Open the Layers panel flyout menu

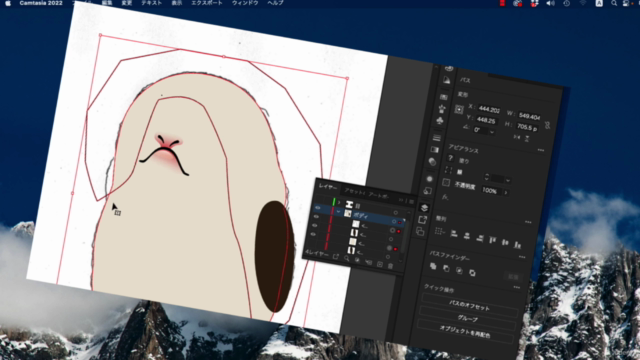point(411,202)
